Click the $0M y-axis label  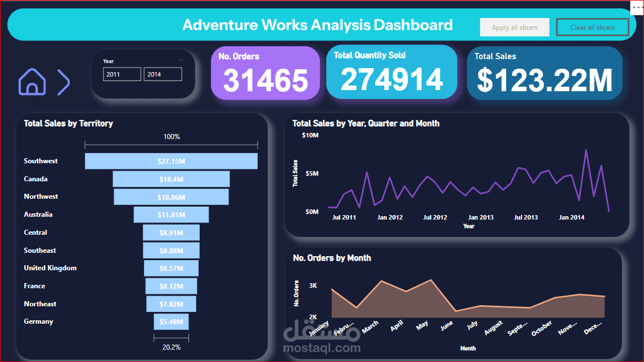(312, 212)
